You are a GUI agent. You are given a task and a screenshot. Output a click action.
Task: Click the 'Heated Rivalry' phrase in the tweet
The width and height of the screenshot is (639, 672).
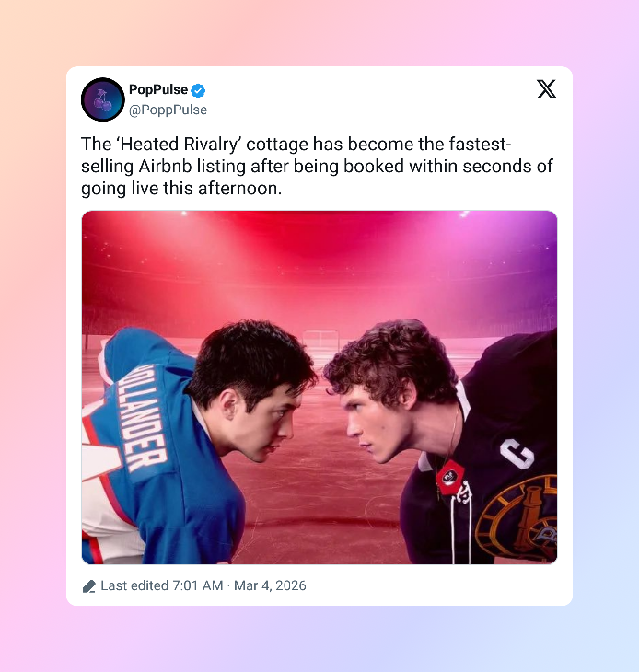coord(180,145)
